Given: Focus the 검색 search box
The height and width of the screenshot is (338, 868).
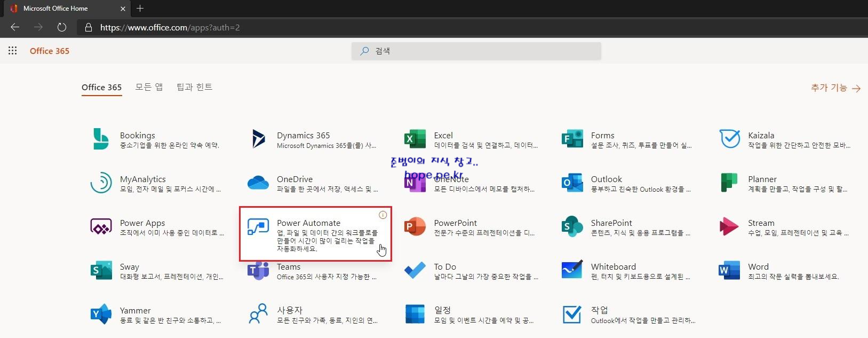Looking at the screenshot, I should coord(476,51).
